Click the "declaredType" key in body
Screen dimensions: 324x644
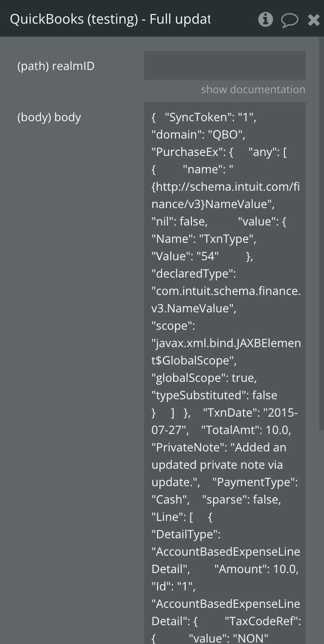(x=193, y=274)
